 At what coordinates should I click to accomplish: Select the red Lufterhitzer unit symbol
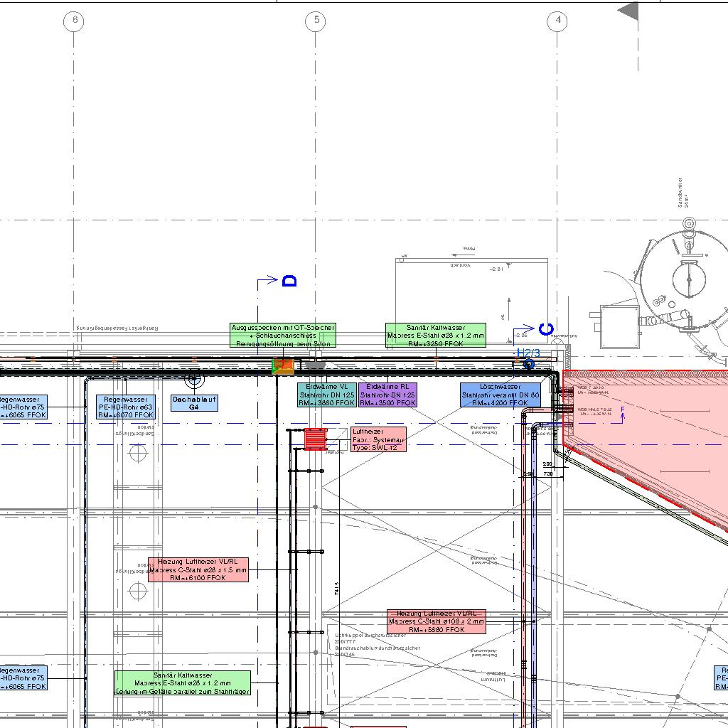click(316, 439)
